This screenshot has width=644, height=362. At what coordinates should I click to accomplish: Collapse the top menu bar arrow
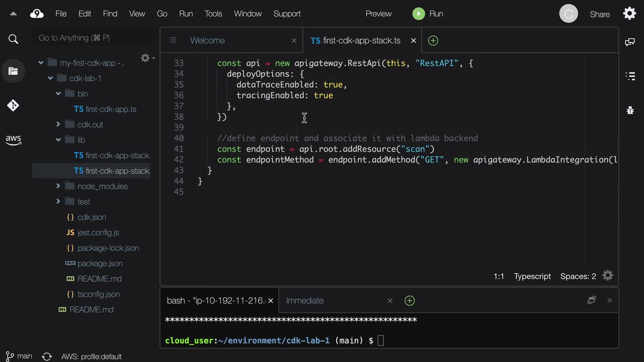point(13,14)
